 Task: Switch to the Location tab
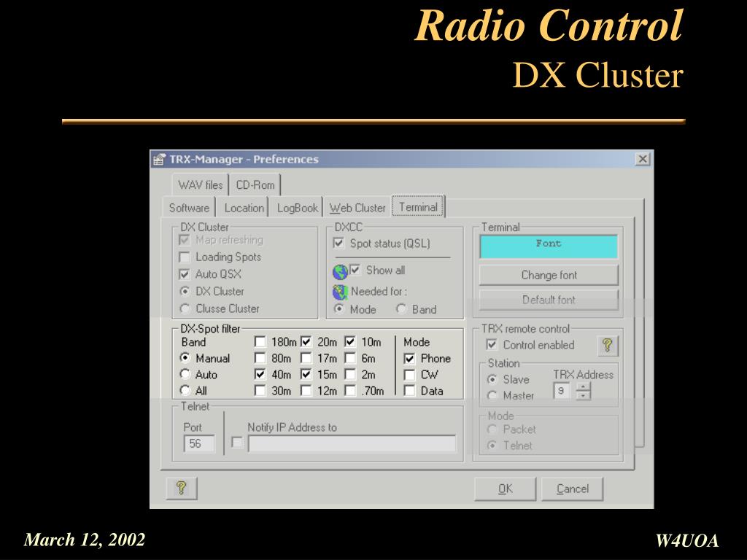click(x=244, y=208)
